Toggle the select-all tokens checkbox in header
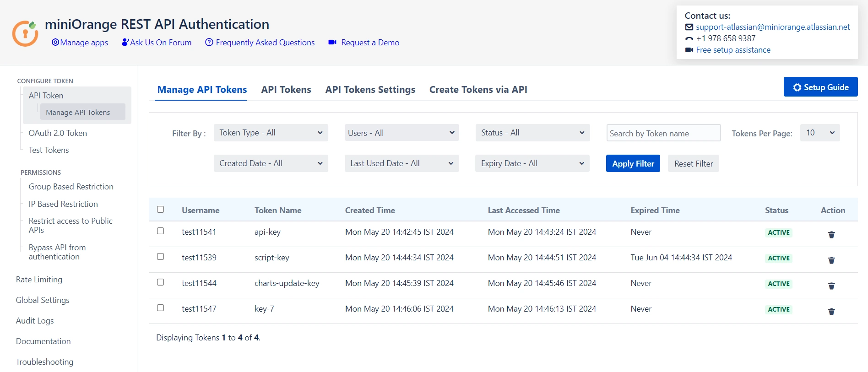 (x=160, y=210)
